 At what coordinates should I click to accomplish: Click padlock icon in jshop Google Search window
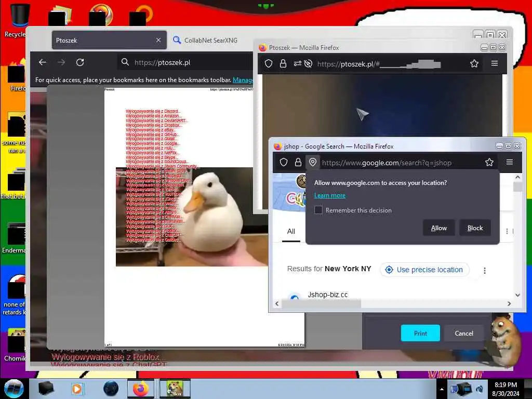(x=298, y=163)
